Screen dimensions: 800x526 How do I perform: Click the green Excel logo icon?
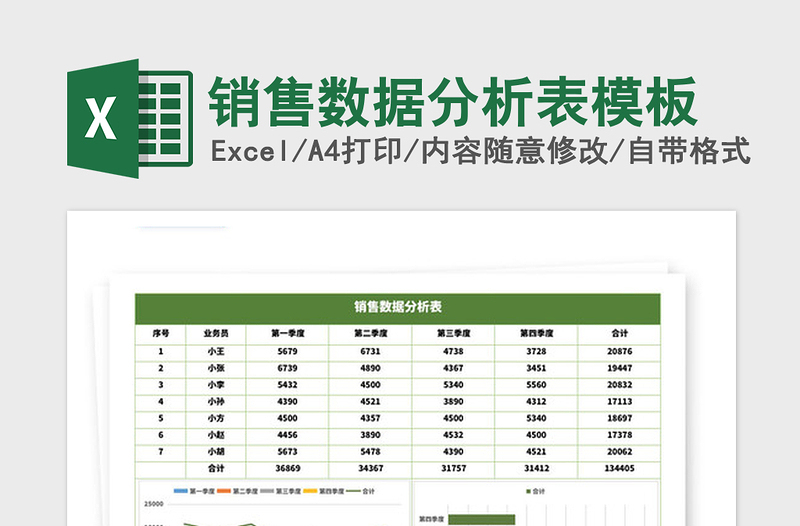(x=130, y=119)
